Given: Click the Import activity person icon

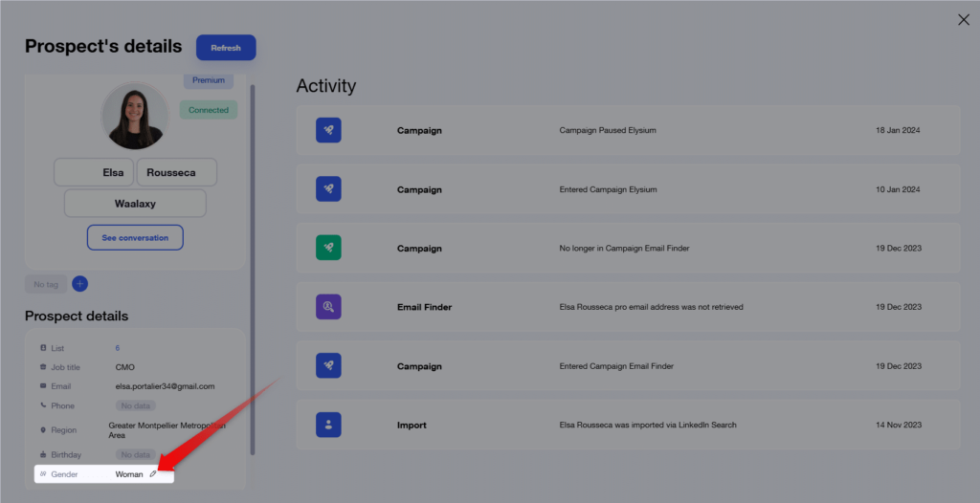Looking at the screenshot, I should [x=328, y=425].
